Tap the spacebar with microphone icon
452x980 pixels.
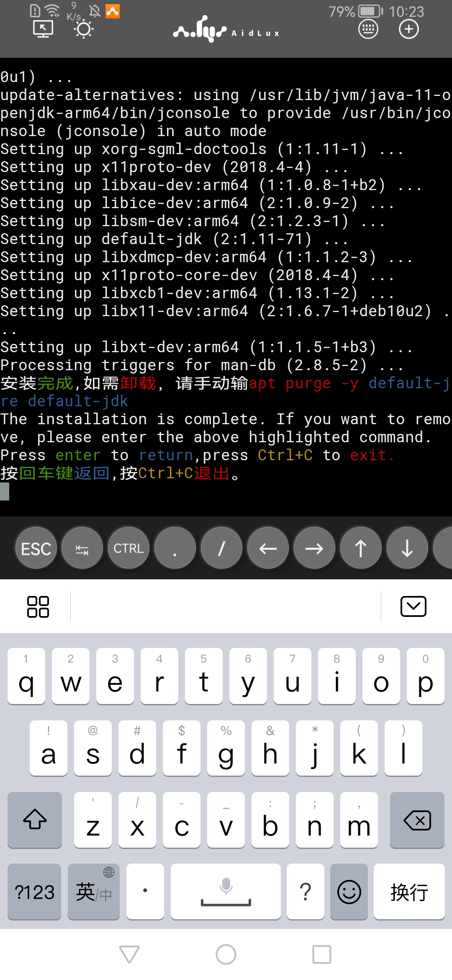pos(226,892)
